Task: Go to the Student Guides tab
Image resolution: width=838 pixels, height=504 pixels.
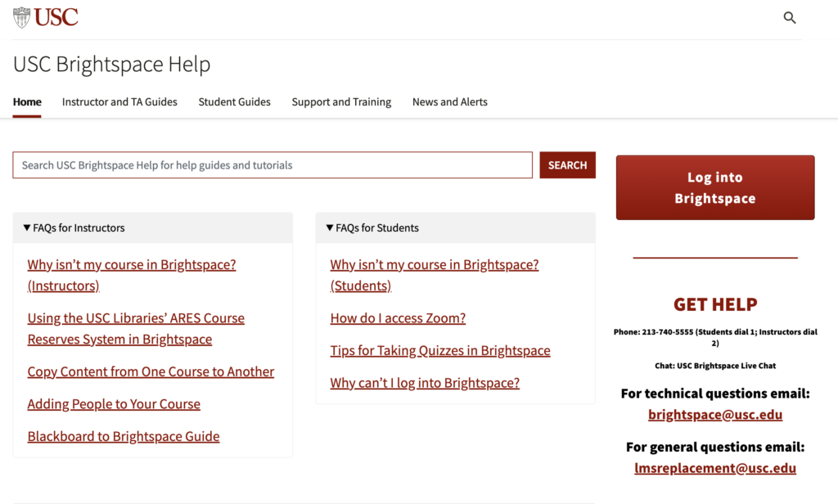Action: pos(234,102)
